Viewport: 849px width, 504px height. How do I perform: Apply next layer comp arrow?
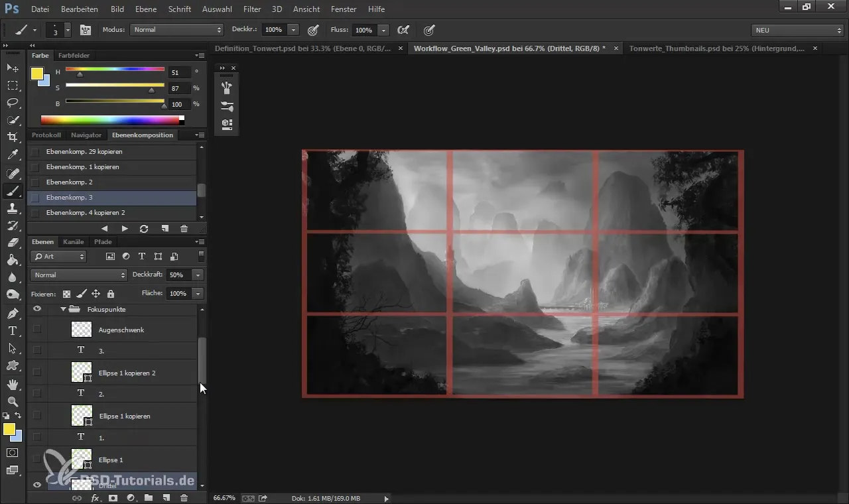point(124,229)
